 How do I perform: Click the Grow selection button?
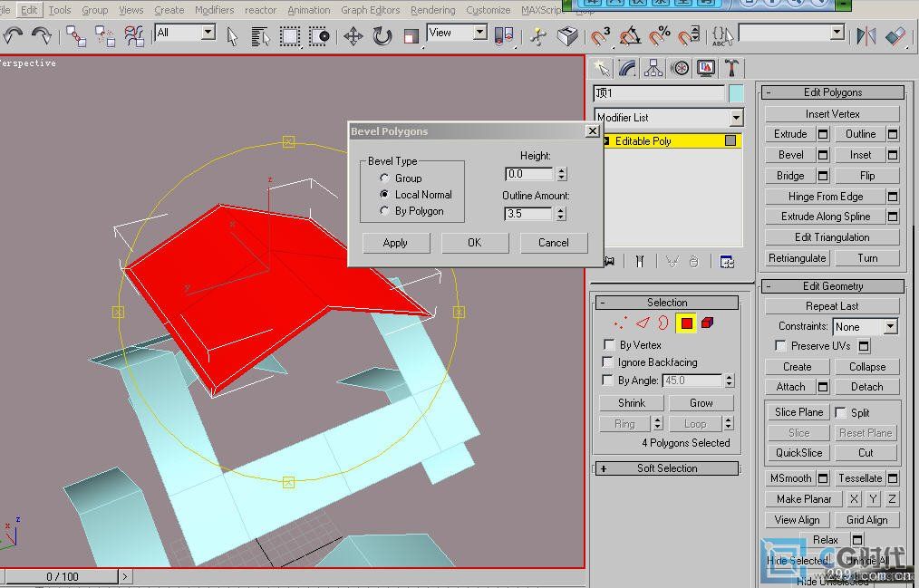[x=701, y=403]
